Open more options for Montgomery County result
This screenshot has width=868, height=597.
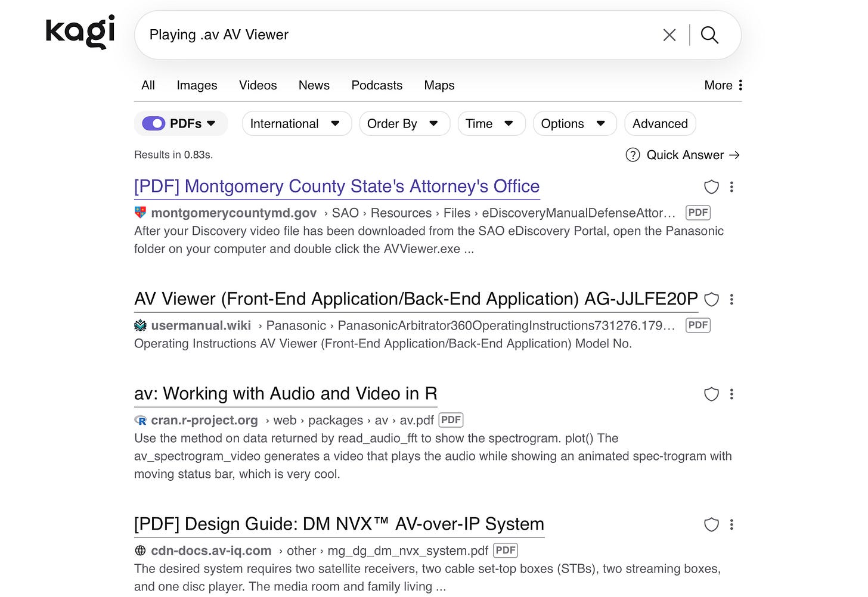731,186
